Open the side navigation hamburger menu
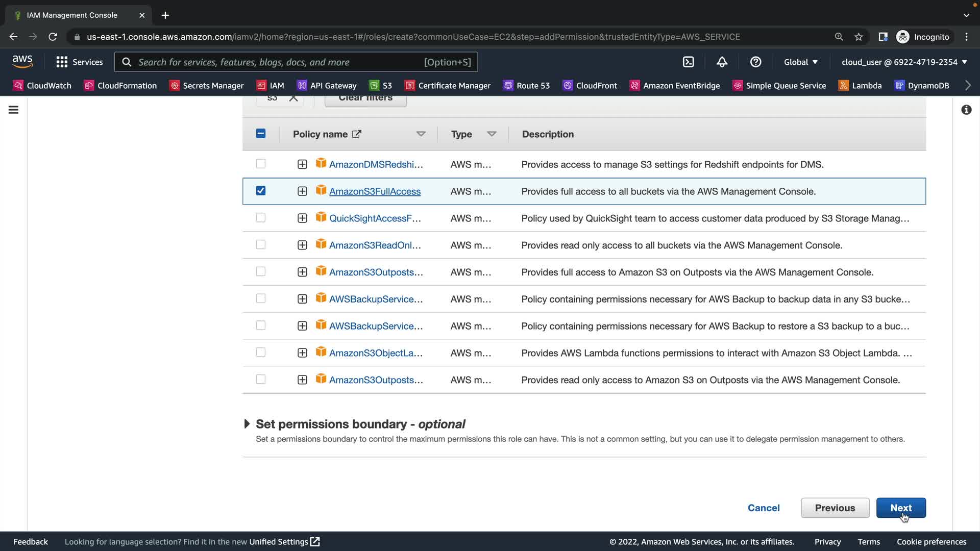Image resolution: width=980 pixels, height=551 pixels. tap(14, 110)
